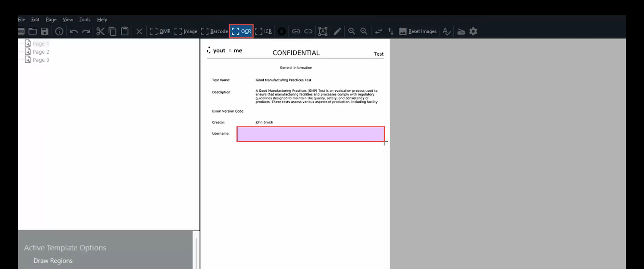Image resolution: width=644 pixels, height=269 pixels.
Task: Click the Reset Images button
Action: (418, 31)
